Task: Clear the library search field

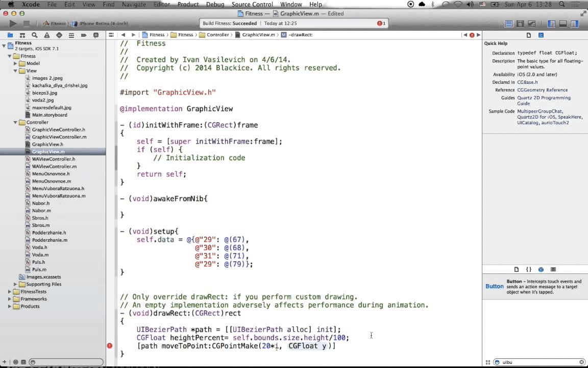Action: tap(582, 362)
